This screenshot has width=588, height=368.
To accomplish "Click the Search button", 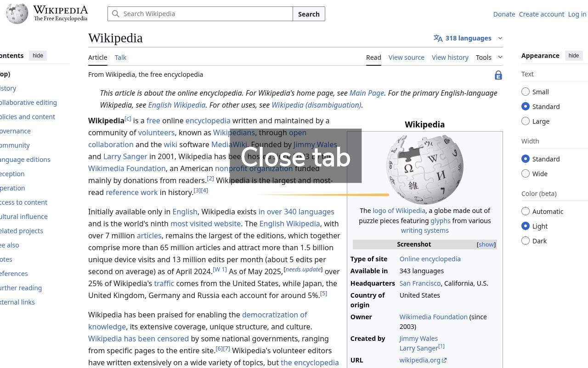I will coord(309,14).
